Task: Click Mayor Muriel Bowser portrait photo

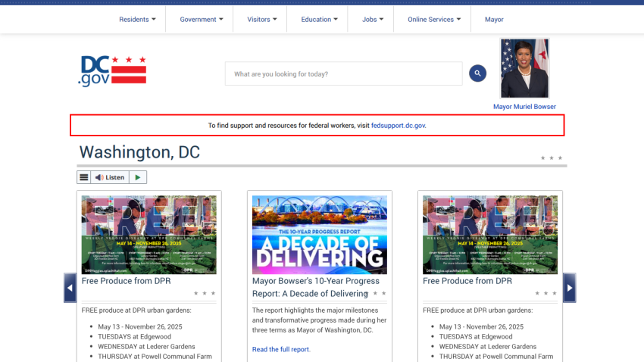Action: coord(524,69)
